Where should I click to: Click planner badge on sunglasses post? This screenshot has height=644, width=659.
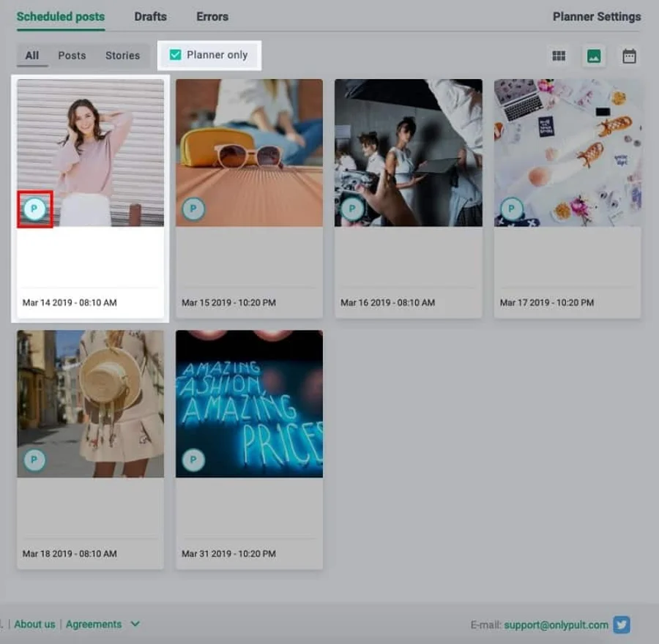click(x=193, y=209)
